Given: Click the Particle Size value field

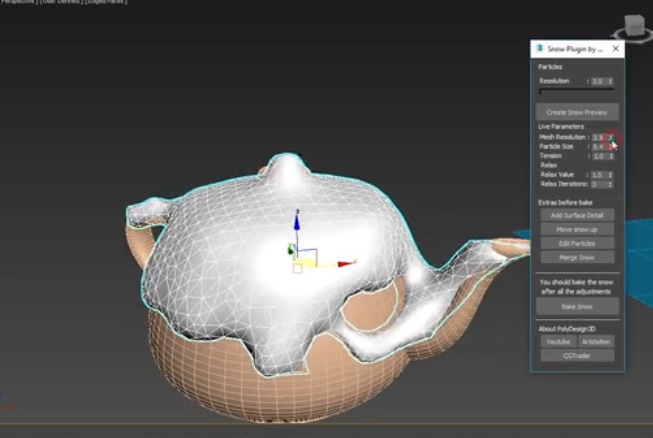Looking at the screenshot, I should click(599, 147).
